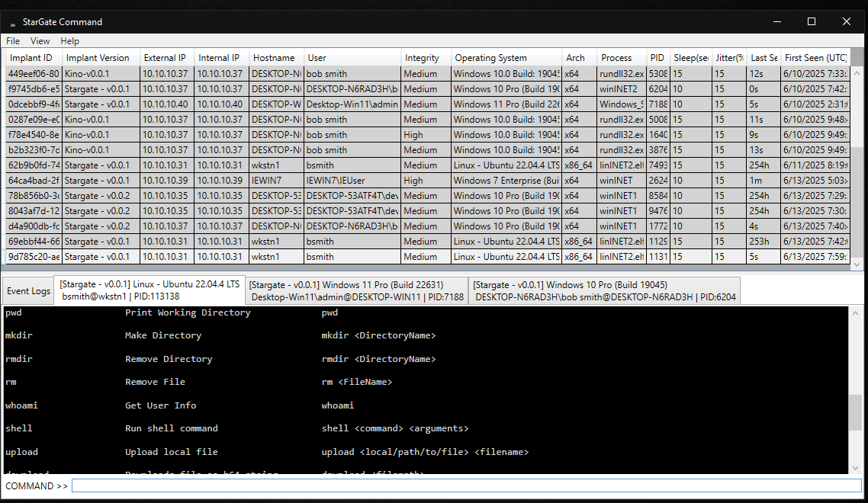Screen dimensions: 868x503
Task: Sort by Arch column header
Action: pos(579,58)
